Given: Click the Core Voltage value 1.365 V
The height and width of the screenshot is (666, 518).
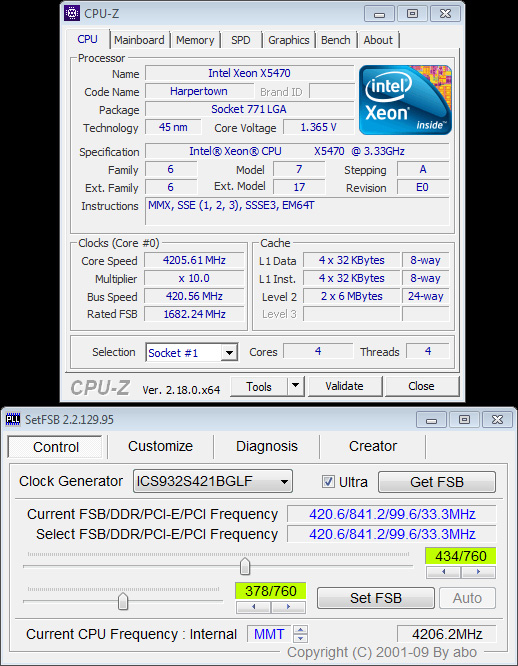Looking at the screenshot, I should click(x=318, y=127).
